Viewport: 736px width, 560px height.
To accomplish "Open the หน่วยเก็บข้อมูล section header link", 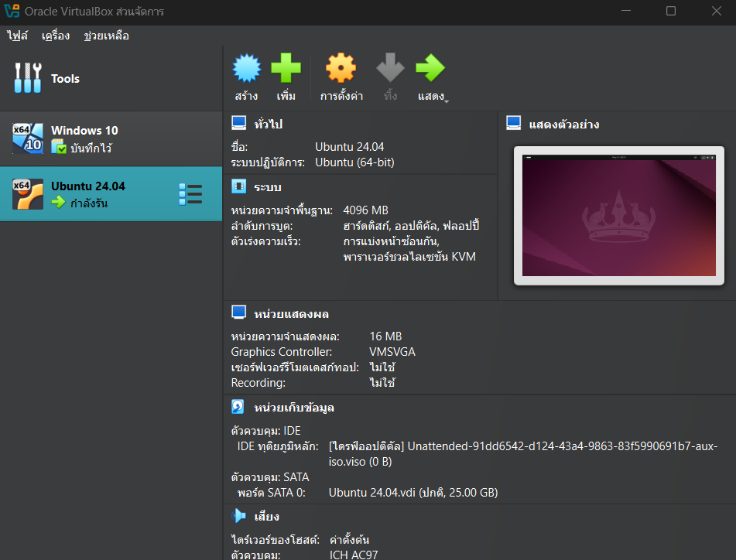I will click(294, 408).
